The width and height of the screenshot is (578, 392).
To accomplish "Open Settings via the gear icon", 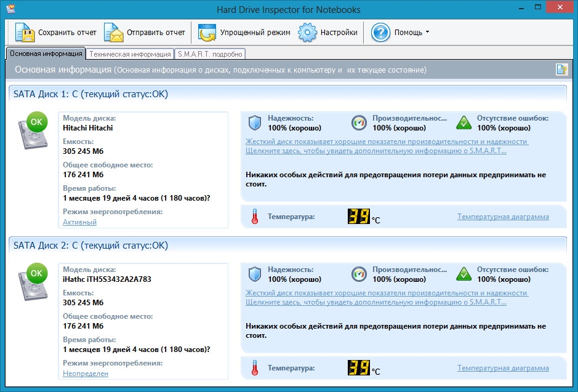I will click(x=307, y=32).
